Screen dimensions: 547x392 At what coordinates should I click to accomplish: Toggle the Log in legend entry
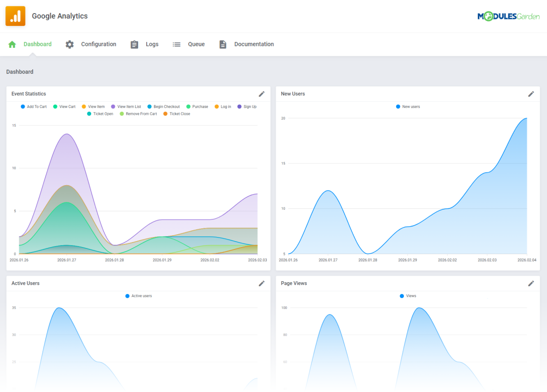point(222,107)
